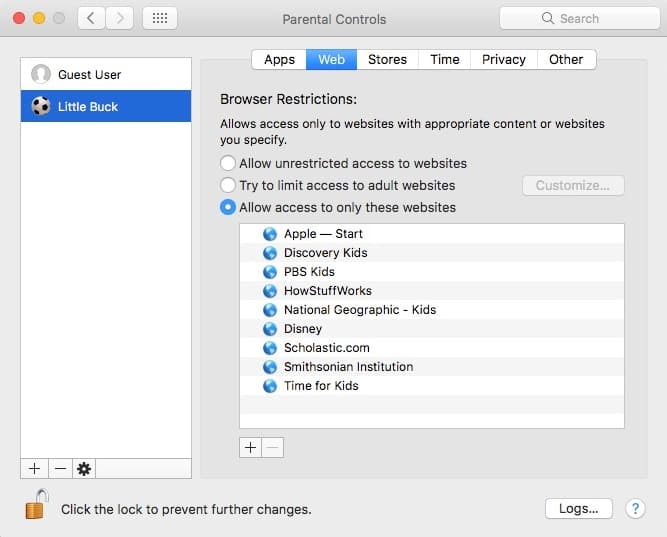Select Little Buck in the user list
667x537 pixels.
coord(106,106)
